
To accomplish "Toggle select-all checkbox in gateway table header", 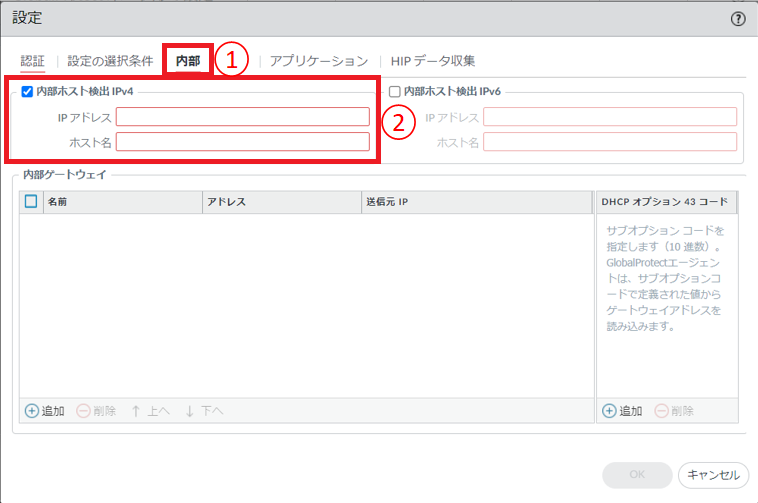I will 31,201.
